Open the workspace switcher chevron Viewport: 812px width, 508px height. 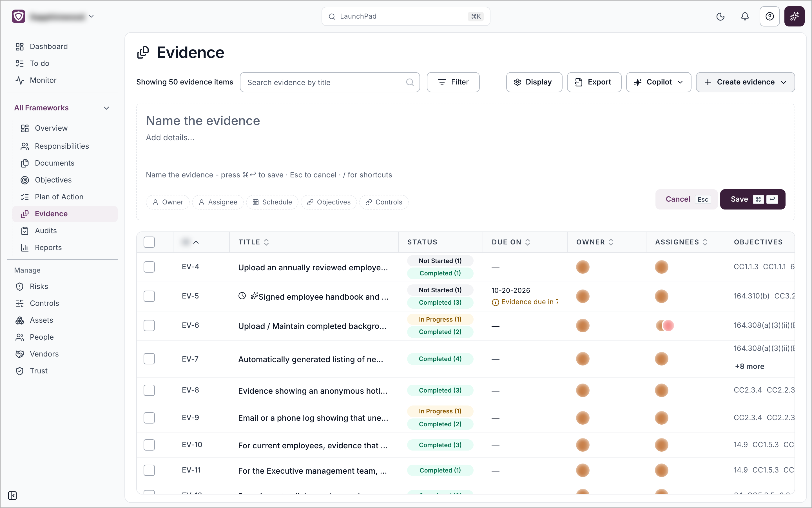pyautogui.click(x=91, y=16)
